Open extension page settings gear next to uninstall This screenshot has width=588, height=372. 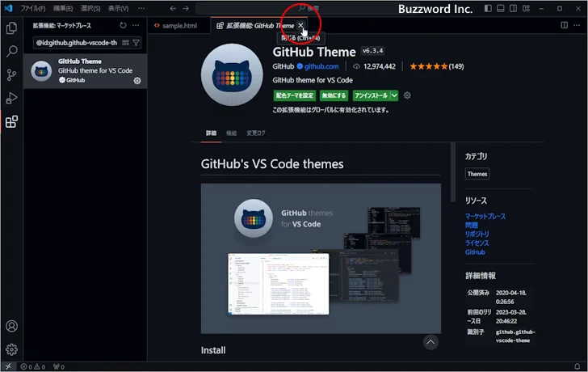(x=407, y=95)
